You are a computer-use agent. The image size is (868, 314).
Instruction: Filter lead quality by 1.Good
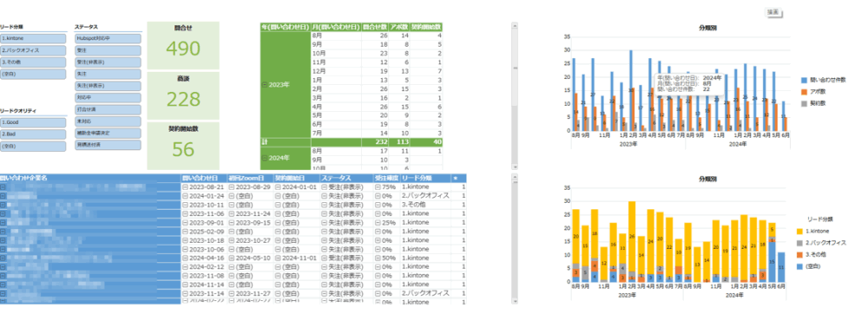pyautogui.click(x=33, y=122)
